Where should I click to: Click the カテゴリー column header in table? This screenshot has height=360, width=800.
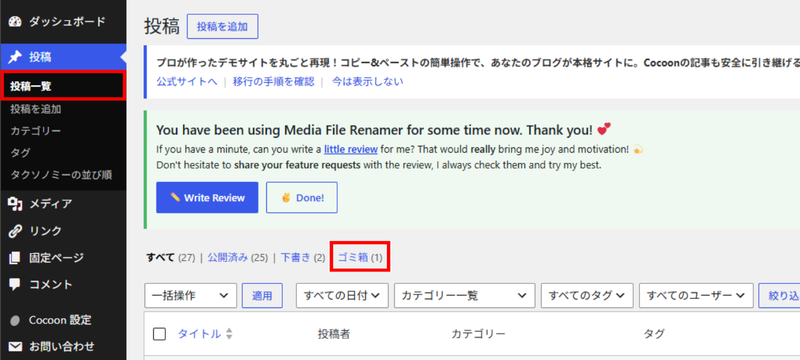[478, 334]
